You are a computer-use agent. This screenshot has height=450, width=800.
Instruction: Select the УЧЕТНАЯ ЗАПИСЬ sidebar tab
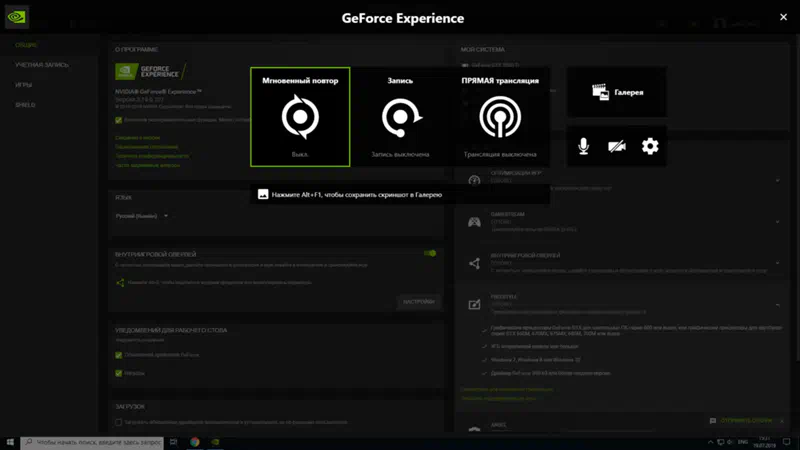tap(42, 65)
